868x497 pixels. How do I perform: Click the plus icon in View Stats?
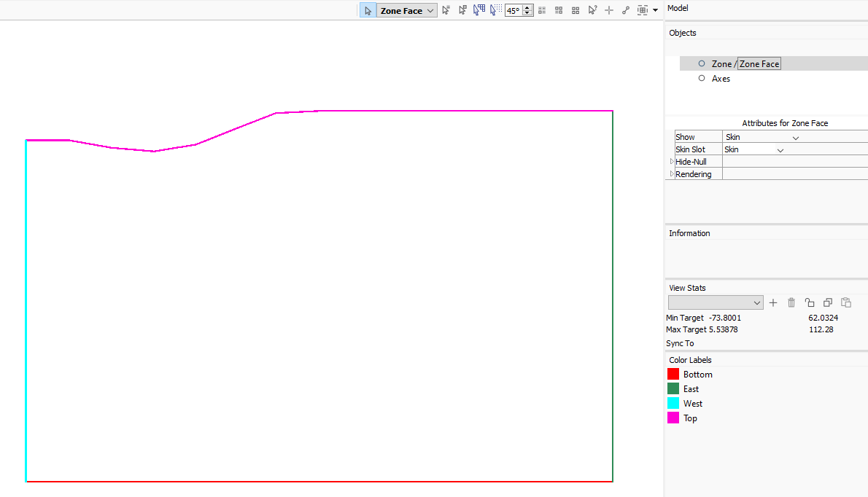click(773, 302)
